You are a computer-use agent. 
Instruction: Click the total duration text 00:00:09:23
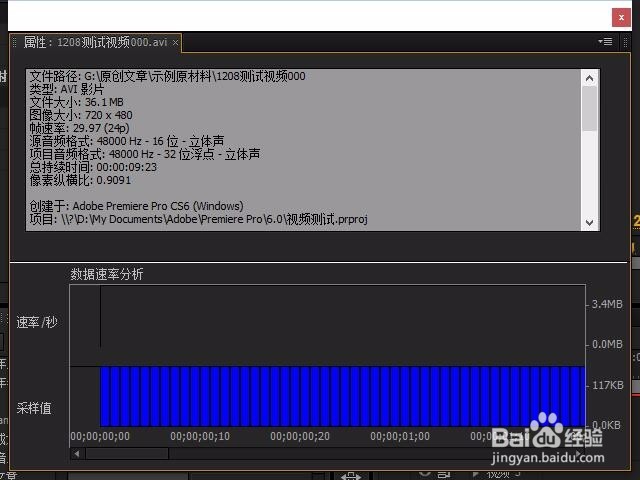tap(93, 167)
